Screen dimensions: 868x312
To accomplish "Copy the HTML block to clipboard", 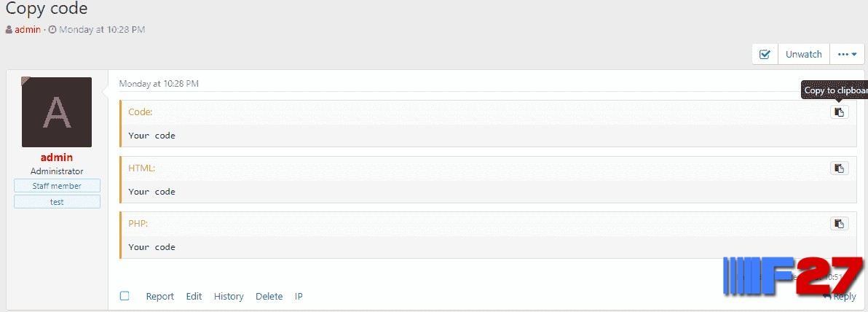I will coord(839,168).
